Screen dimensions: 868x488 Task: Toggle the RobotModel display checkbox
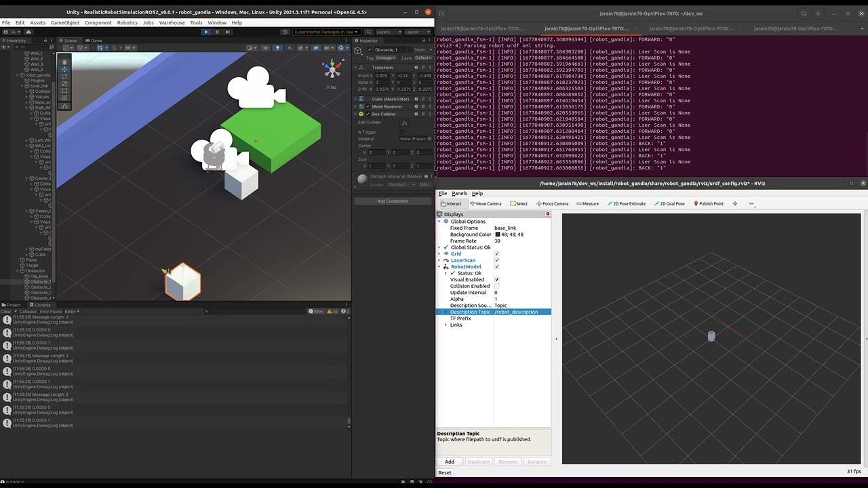click(497, 266)
